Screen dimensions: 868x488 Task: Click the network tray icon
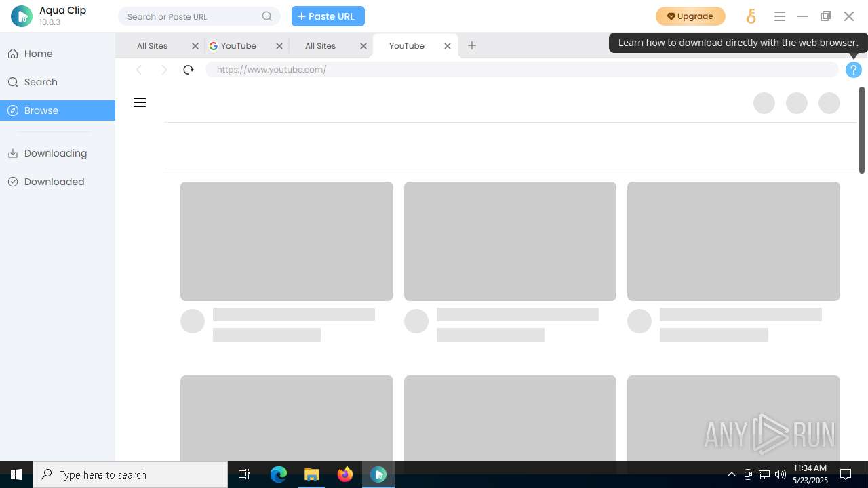(x=764, y=474)
